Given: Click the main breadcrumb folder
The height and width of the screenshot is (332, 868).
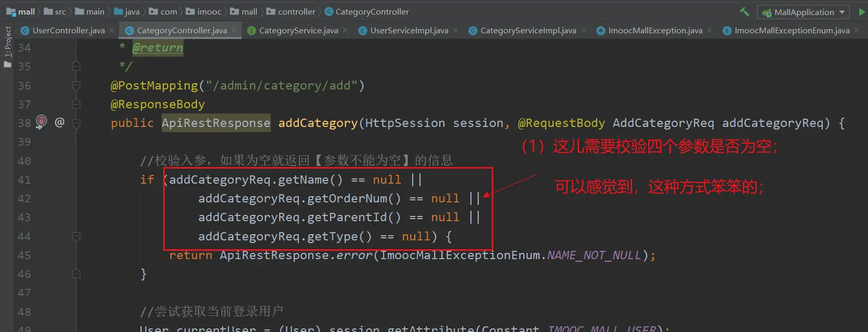Looking at the screenshot, I should pyautogui.click(x=90, y=11).
